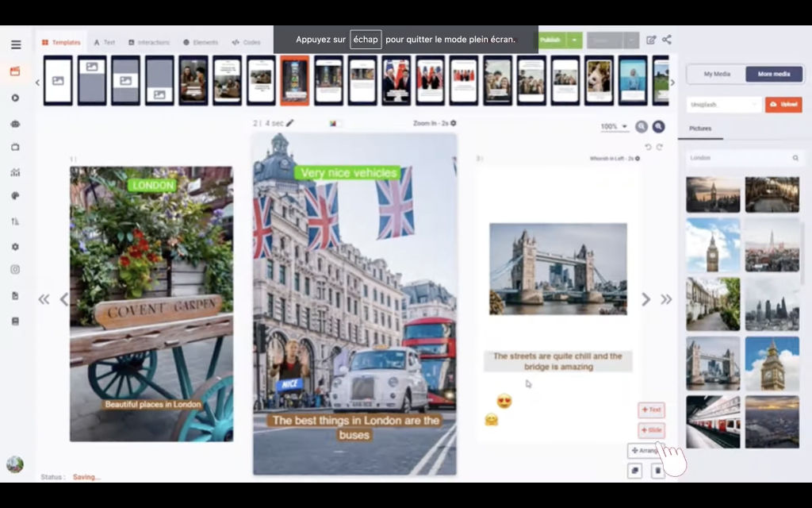The width and height of the screenshot is (812, 508).
Task: Select 'The streets are quite chill' text box
Action: click(x=557, y=361)
